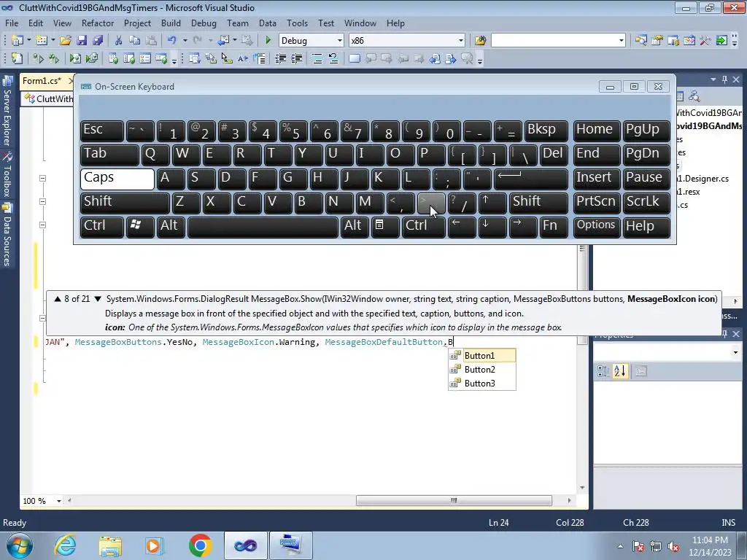This screenshot has width=747, height=560.
Task: Toggle the Caps key on the keyboard
Action: (117, 179)
